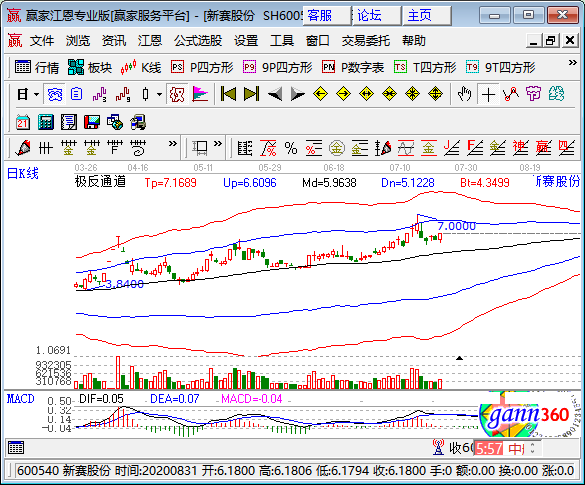Expand the chevron beside the measuring frame
585x485 pixels.
218,143
